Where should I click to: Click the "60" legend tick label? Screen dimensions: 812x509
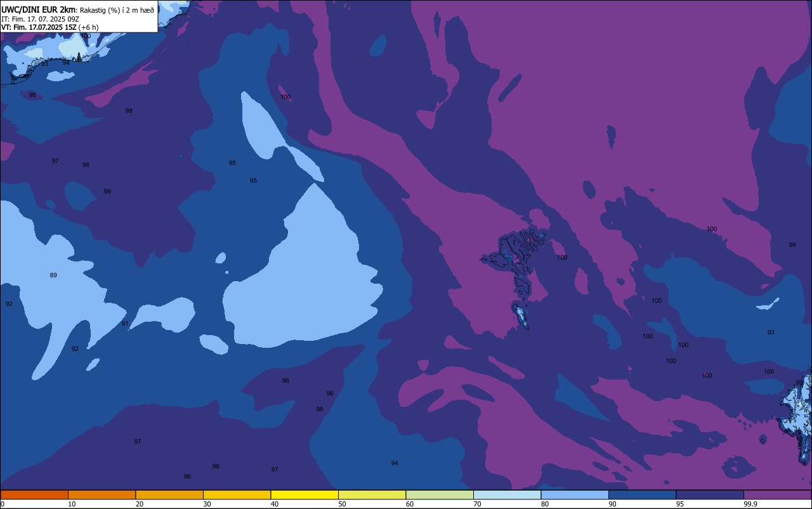[410, 504]
